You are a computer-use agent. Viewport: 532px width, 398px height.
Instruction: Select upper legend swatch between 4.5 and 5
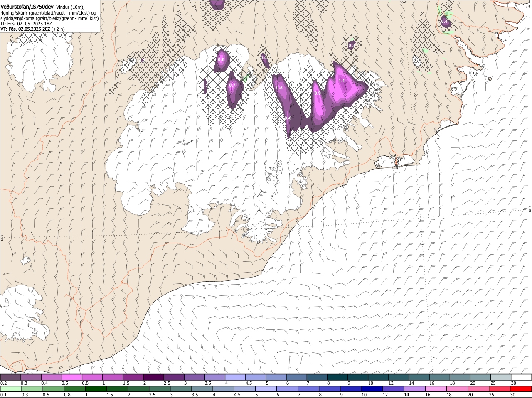pyautogui.click(x=256, y=377)
